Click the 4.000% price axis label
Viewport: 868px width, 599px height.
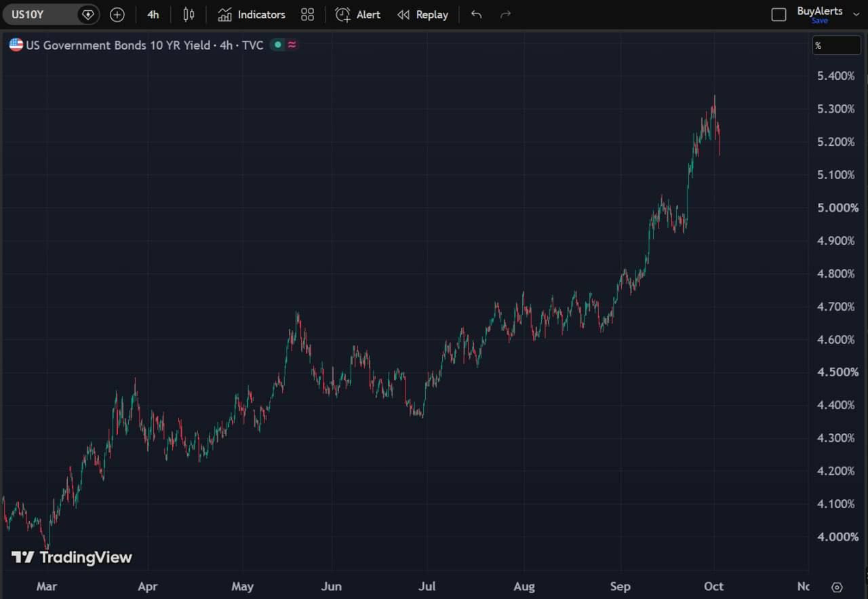(837, 537)
